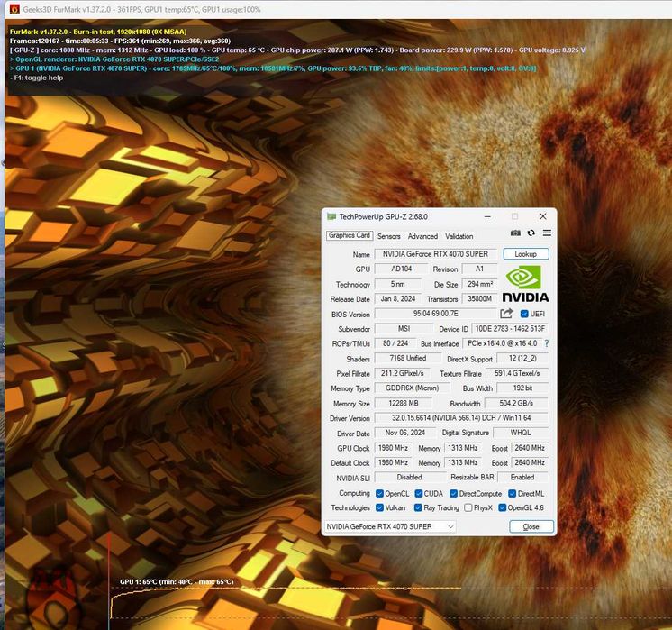
Task: Open the GPU selection dropdown
Action: (x=390, y=526)
